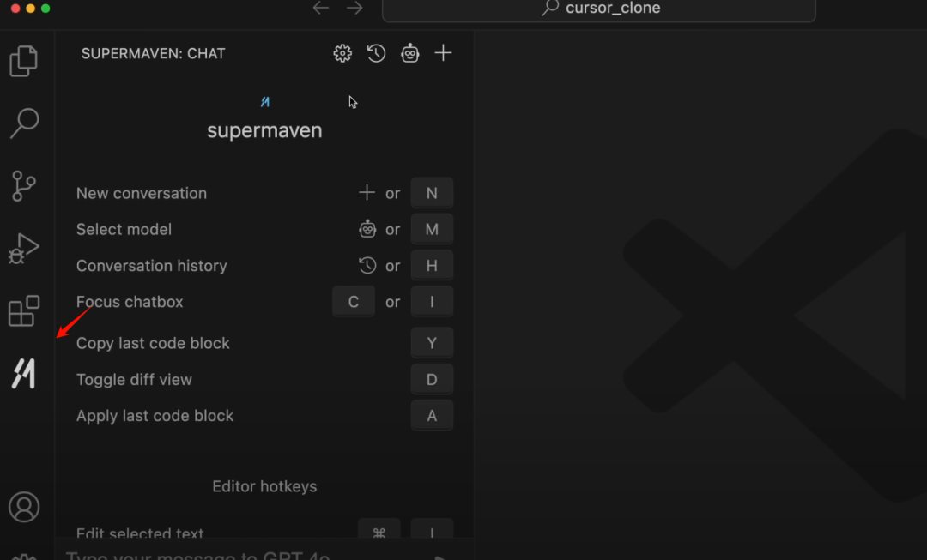This screenshot has width=927, height=560.
Task: Click the "Toggle diff view" label
Action: (134, 380)
